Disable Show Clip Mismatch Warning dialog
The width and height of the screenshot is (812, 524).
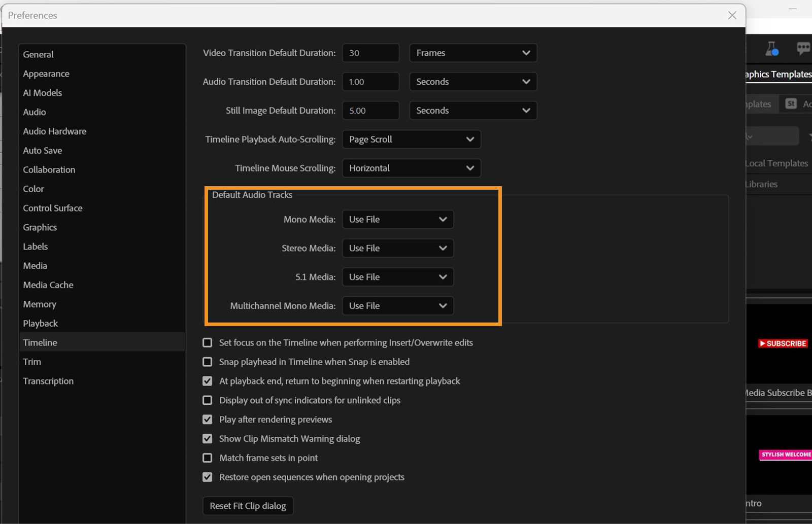coord(207,438)
